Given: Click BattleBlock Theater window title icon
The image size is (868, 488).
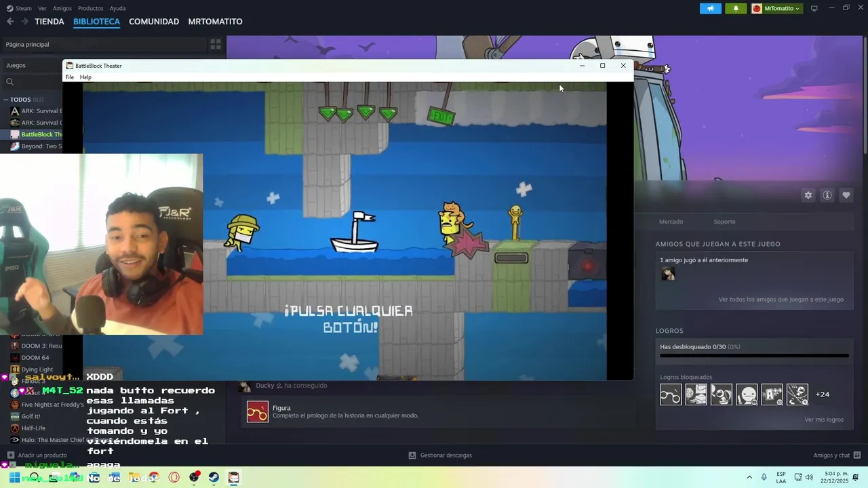Looking at the screenshot, I should [69, 66].
